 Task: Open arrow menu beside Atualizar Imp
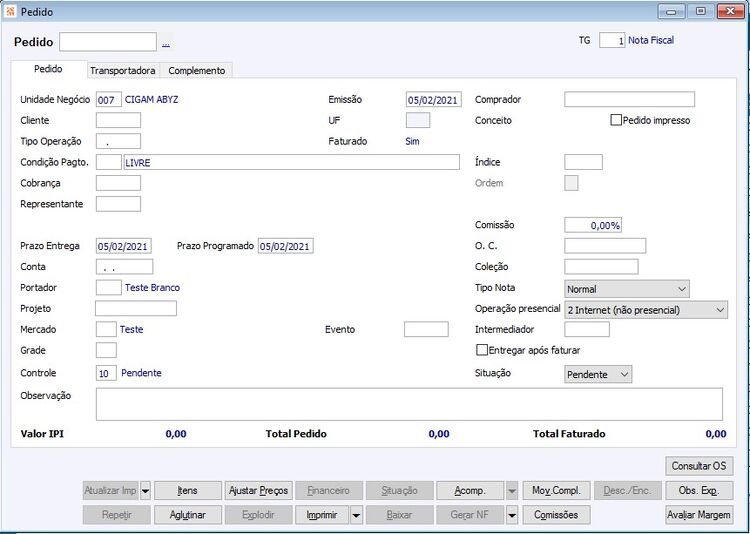[145, 491]
